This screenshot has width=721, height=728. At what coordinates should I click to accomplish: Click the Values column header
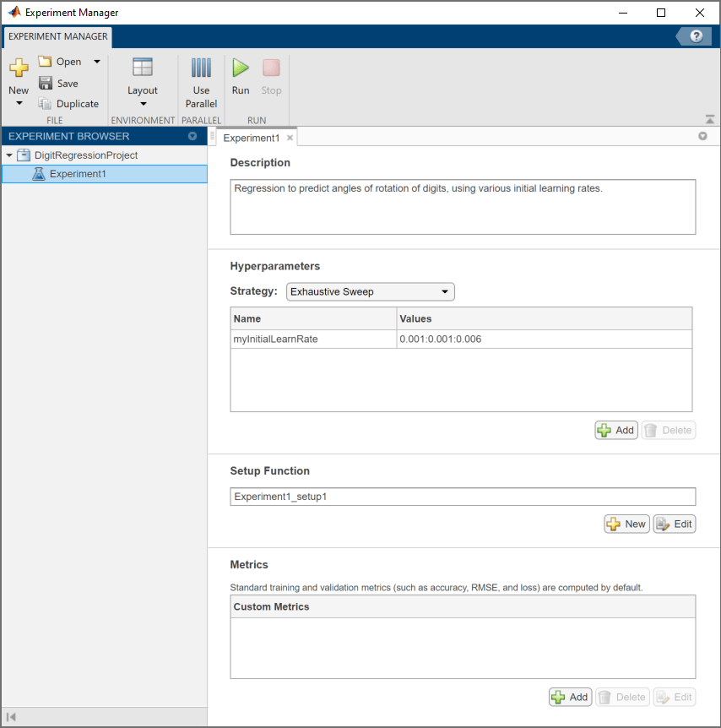[x=544, y=318]
